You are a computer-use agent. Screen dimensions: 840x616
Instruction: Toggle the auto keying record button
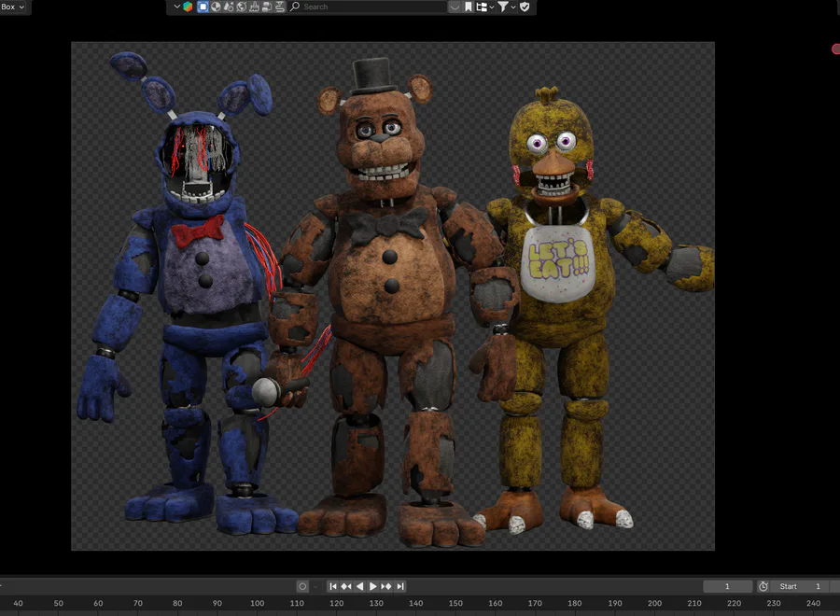pos(302,586)
